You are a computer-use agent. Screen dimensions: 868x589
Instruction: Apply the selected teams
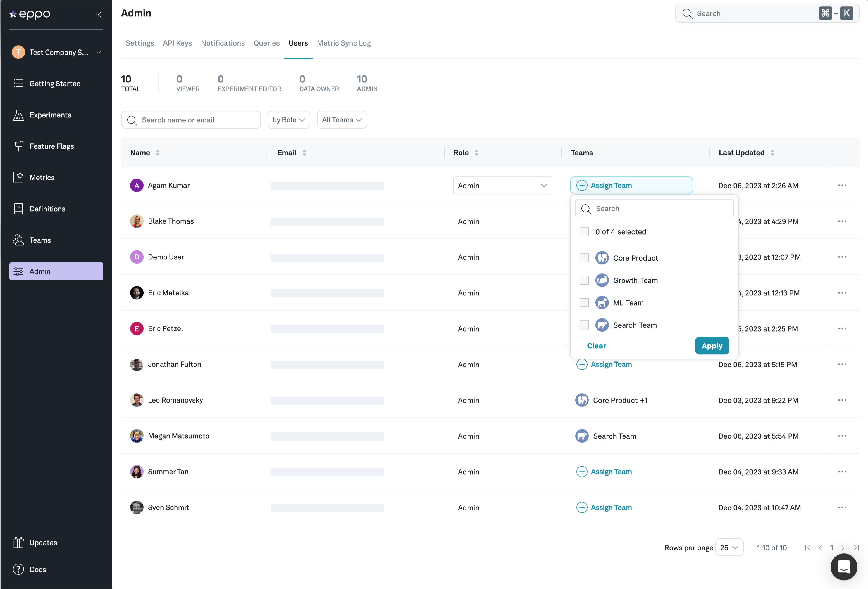point(712,345)
